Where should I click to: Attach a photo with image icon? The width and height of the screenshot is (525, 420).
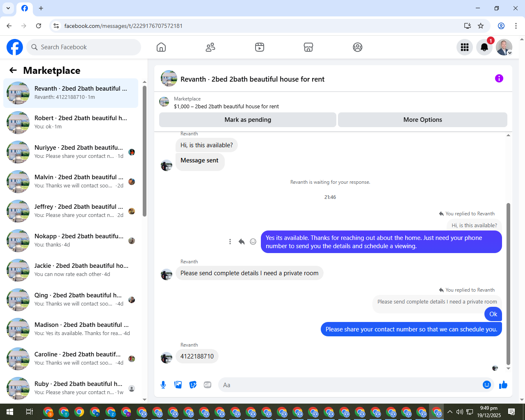click(x=178, y=385)
